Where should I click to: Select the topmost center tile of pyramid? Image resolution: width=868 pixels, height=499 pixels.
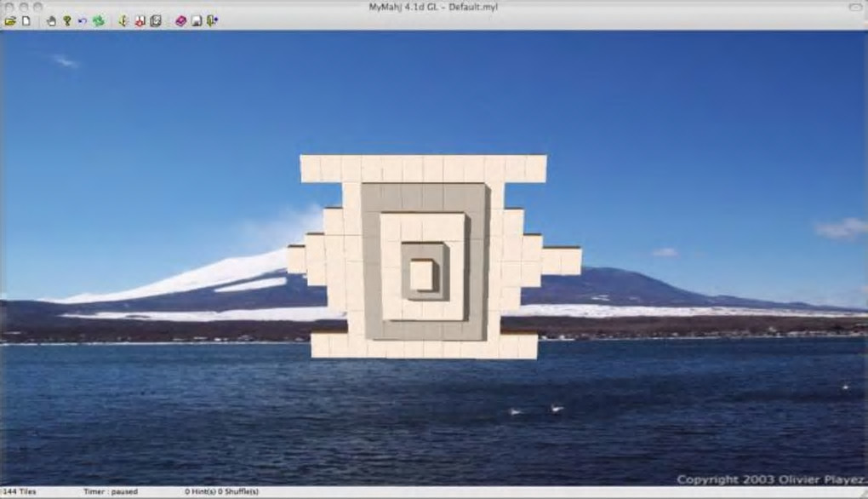(422, 275)
